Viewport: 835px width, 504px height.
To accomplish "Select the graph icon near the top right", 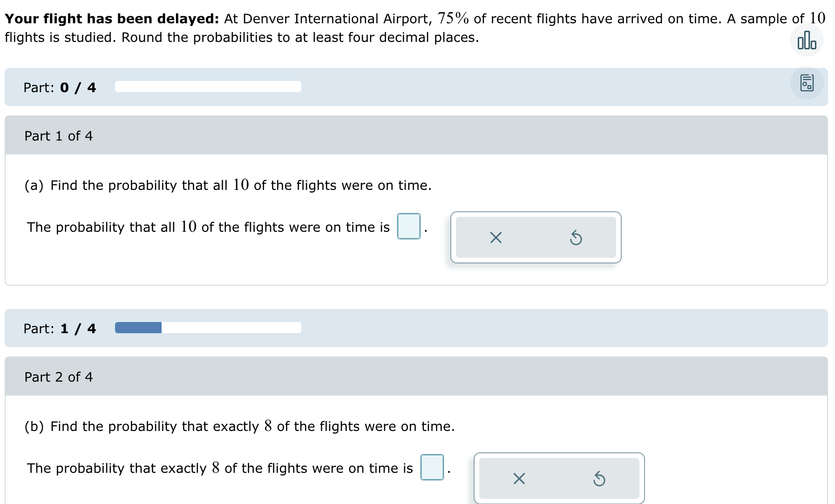I will click(806, 40).
